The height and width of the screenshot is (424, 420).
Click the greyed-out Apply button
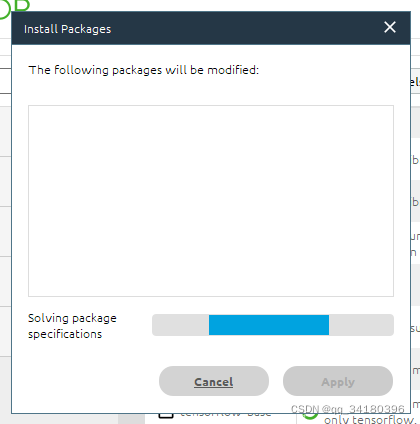(338, 381)
